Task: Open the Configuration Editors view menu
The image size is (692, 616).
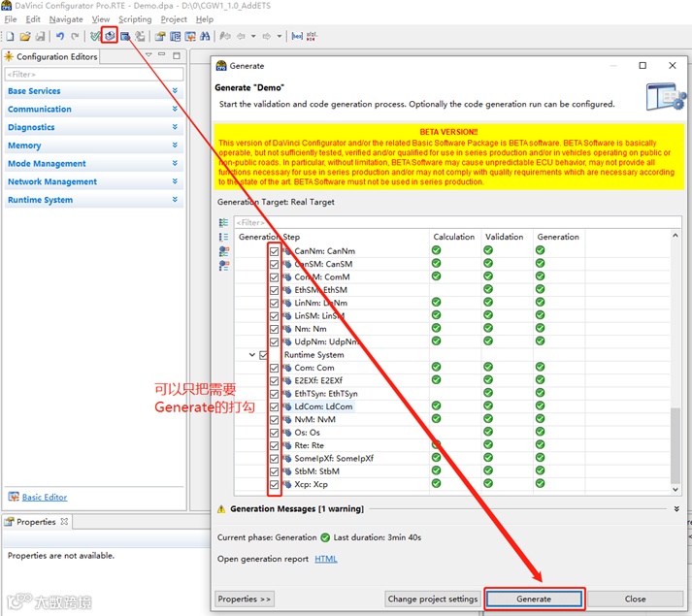Action: pyautogui.click(x=148, y=54)
